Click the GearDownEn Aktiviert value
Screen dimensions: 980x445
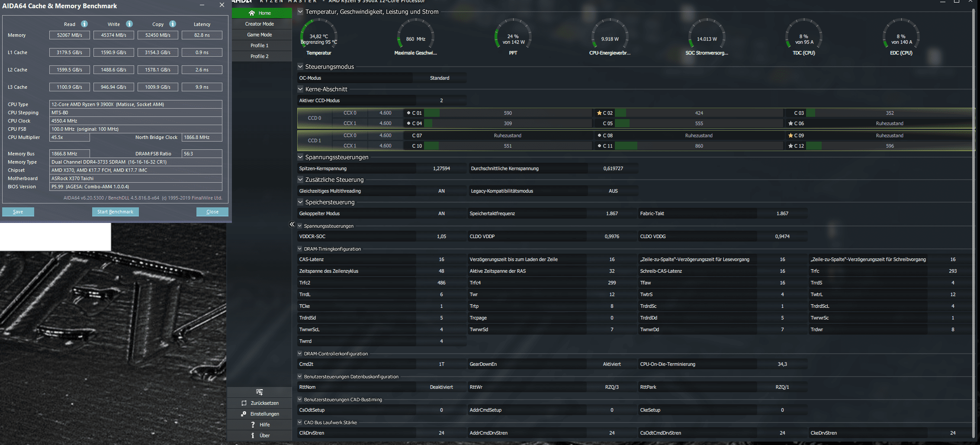click(x=612, y=364)
